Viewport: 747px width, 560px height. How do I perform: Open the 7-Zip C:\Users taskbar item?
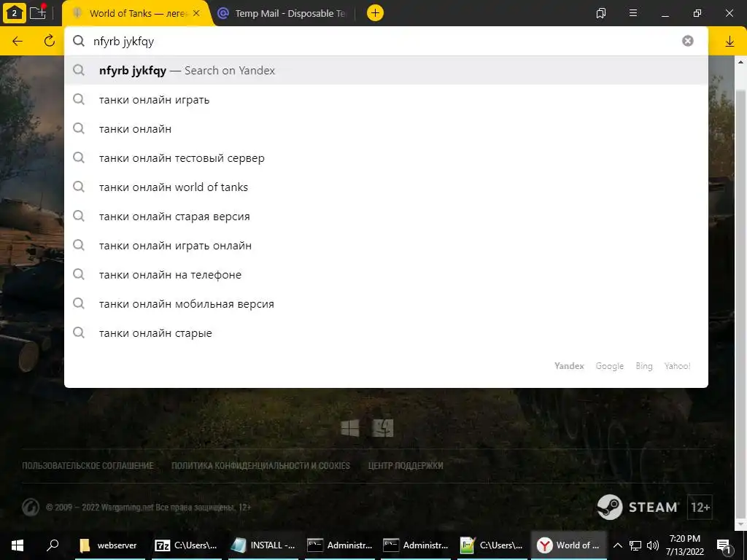pyautogui.click(x=187, y=545)
